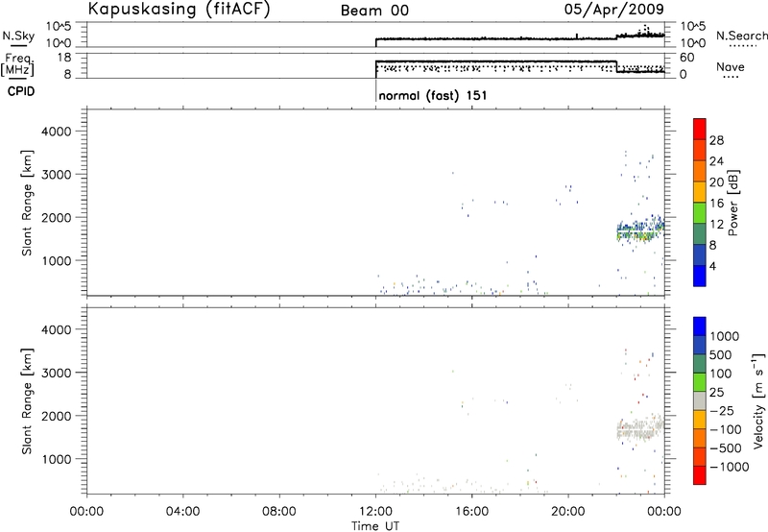Click the 08:00 time tick label
The height and width of the screenshot is (532, 768).
click(x=279, y=512)
